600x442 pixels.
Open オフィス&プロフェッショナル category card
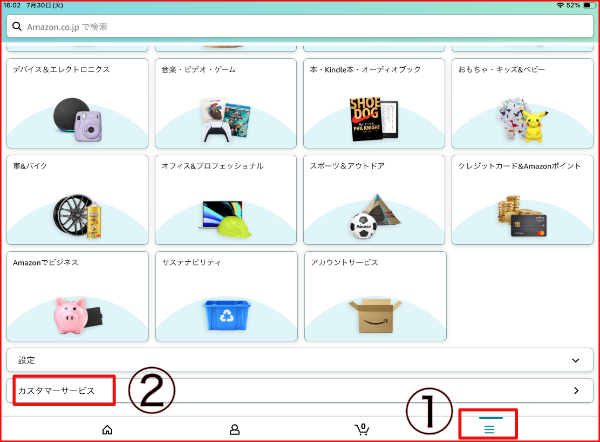226,200
